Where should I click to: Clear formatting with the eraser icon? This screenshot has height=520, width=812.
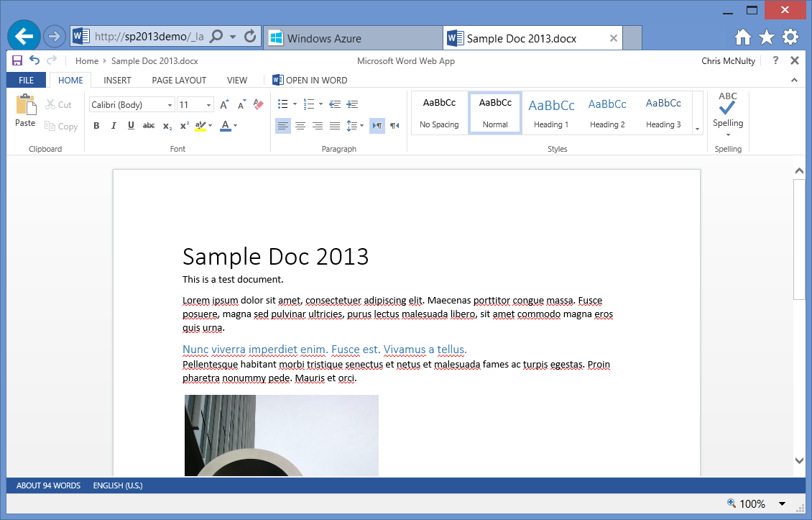coord(259,105)
